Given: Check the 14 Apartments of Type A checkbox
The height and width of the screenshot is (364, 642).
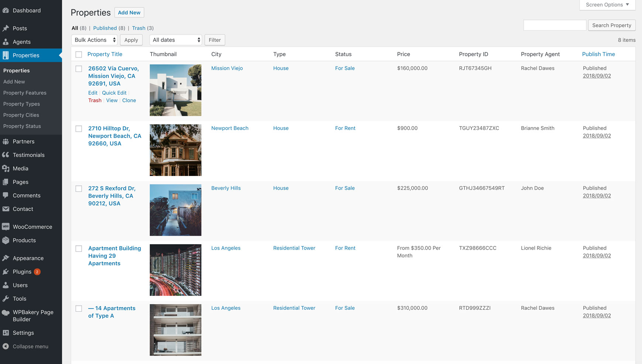Looking at the screenshot, I should tap(79, 308).
